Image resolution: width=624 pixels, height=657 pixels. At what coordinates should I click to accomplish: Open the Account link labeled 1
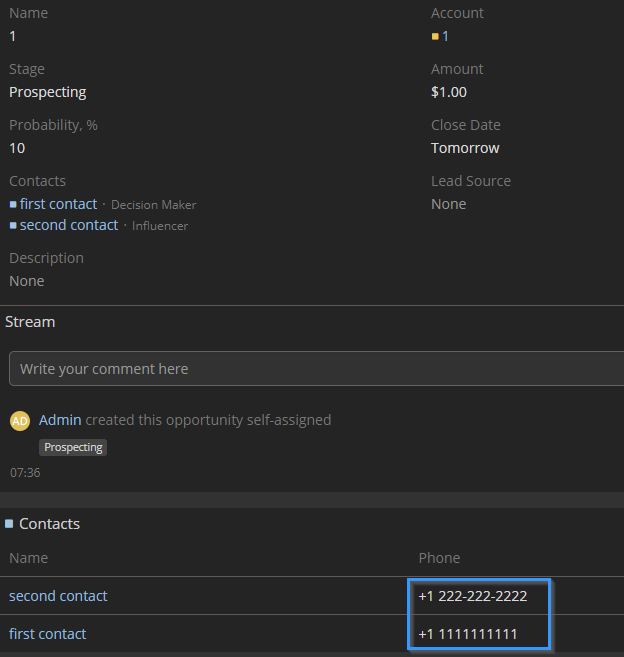[446, 36]
